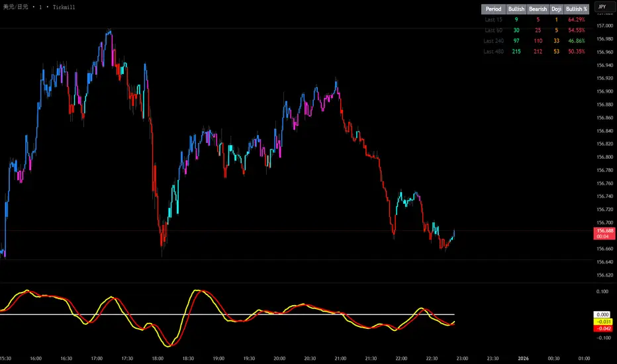
Task: Select the Bearish column header
Action: 538,9
